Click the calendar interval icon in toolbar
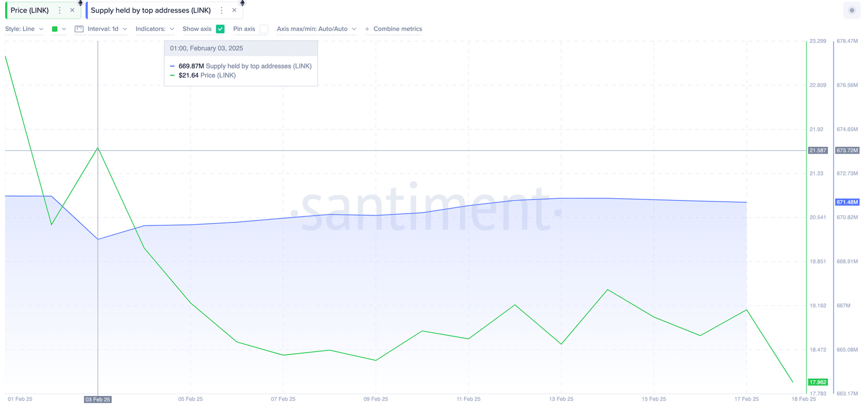This screenshot has width=868, height=409. pyautogui.click(x=79, y=29)
